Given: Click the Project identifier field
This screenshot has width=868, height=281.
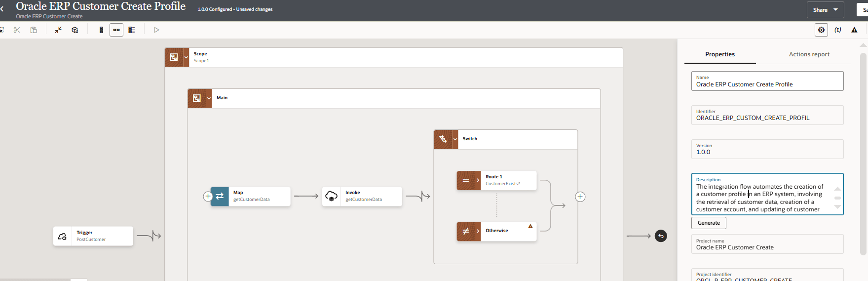Looking at the screenshot, I should coord(767,276).
